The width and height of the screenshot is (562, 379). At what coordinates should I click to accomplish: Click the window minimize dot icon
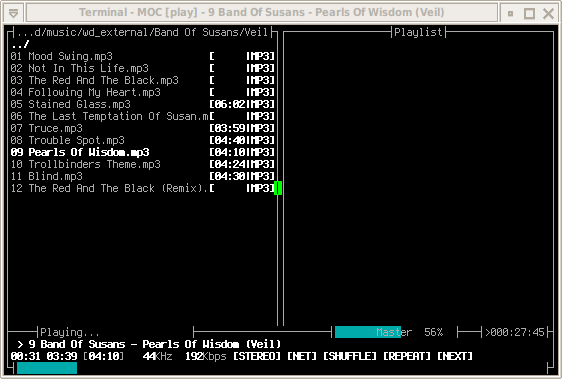510,14
